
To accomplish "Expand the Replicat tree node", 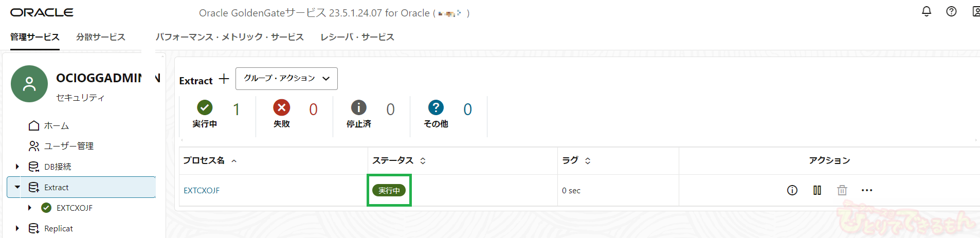I will coord(17,228).
